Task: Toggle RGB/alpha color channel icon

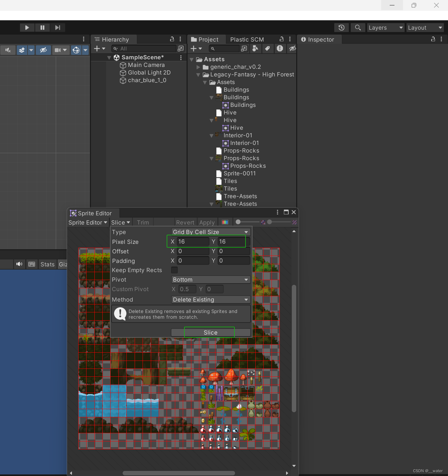Action: click(225, 222)
